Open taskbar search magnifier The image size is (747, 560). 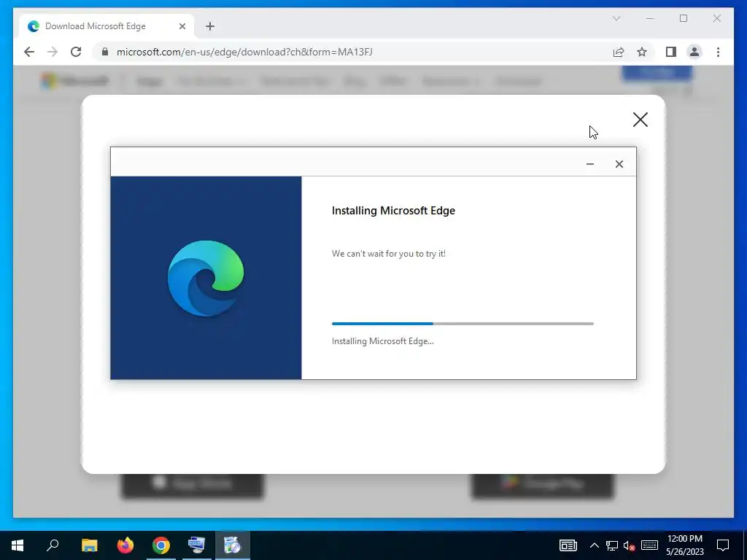(53, 545)
